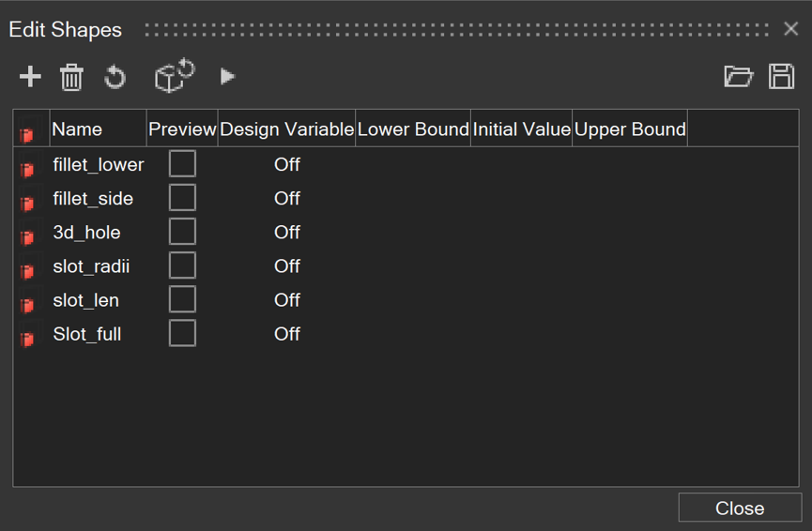
Task: Set Slot_full design variable Off cell
Action: point(287,334)
